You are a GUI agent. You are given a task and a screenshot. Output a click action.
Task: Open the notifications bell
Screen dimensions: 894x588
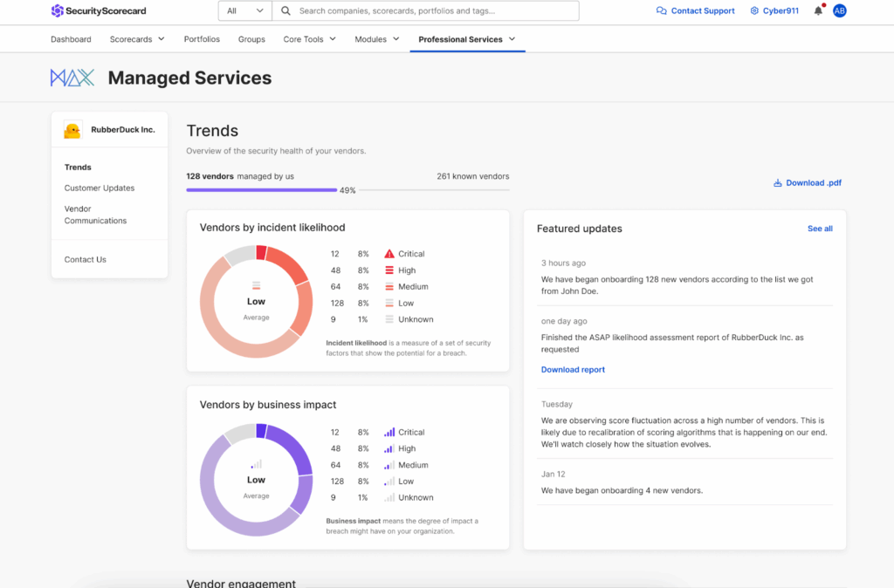click(x=818, y=11)
